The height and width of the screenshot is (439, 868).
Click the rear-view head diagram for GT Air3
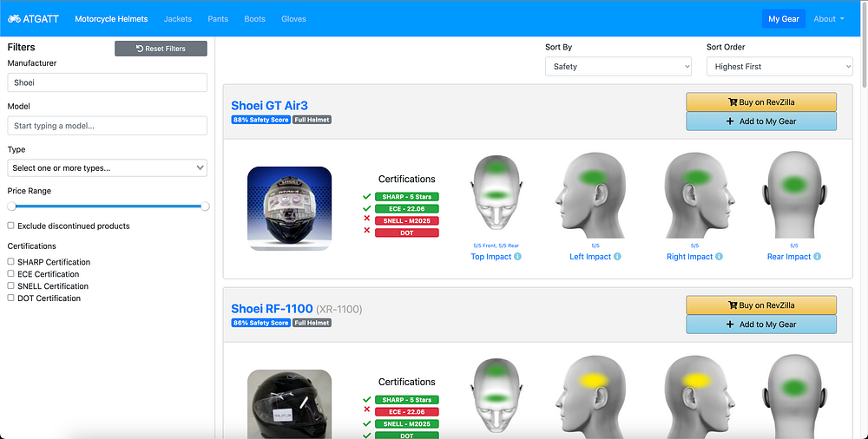coord(794,195)
